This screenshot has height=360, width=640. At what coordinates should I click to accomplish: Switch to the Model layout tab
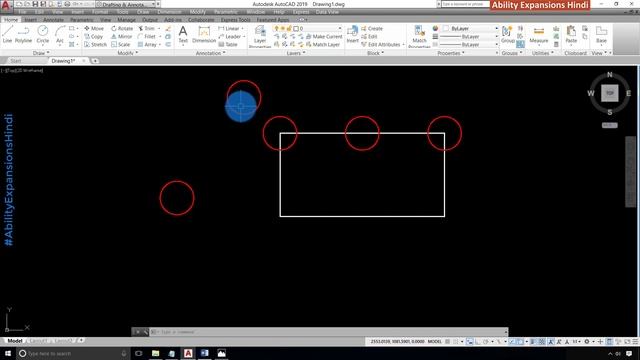click(x=15, y=341)
